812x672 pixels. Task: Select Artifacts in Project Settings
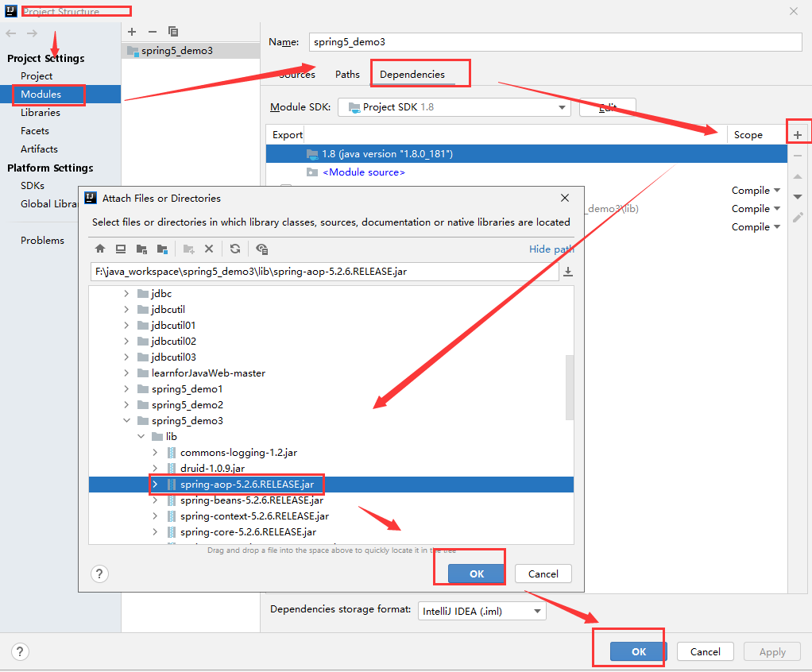(40, 149)
